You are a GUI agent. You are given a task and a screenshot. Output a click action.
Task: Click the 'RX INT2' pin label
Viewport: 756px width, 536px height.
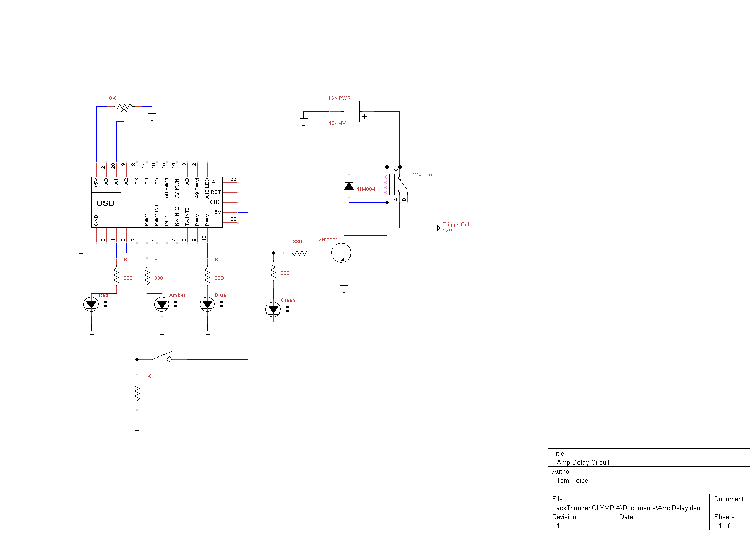click(x=177, y=216)
